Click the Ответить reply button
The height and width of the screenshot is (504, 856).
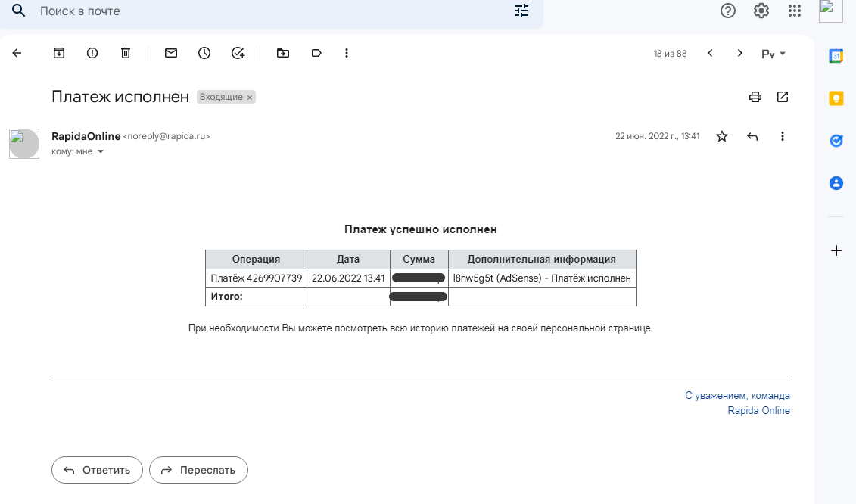[97, 470]
